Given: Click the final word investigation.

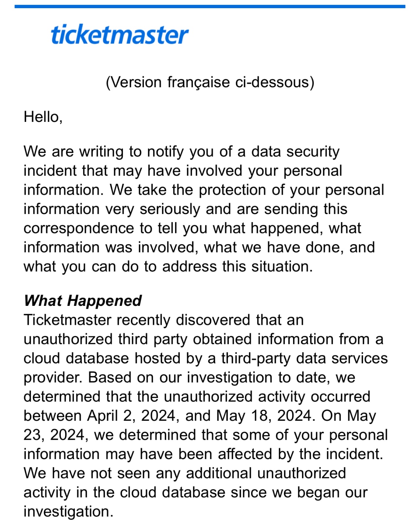Looking at the screenshot, I should click(x=68, y=511).
